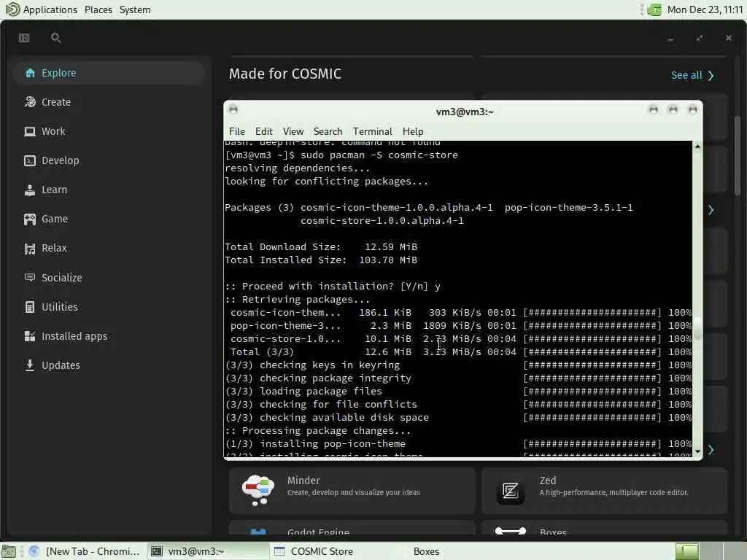This screenshot has height=560, width=747.
Task: Click the Updates download arrow icon
Action: point(30,365)
